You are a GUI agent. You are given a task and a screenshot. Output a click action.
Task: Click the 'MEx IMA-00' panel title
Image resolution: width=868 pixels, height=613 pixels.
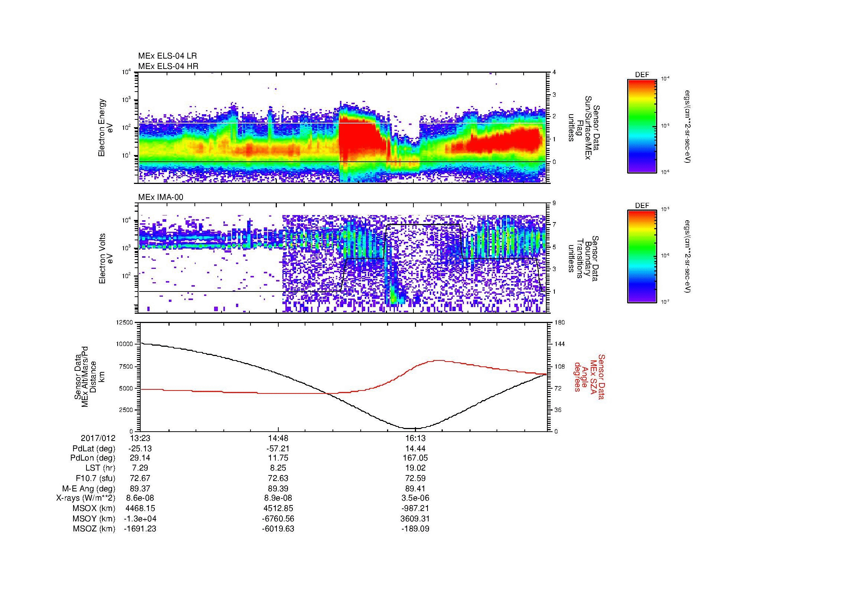161,197
